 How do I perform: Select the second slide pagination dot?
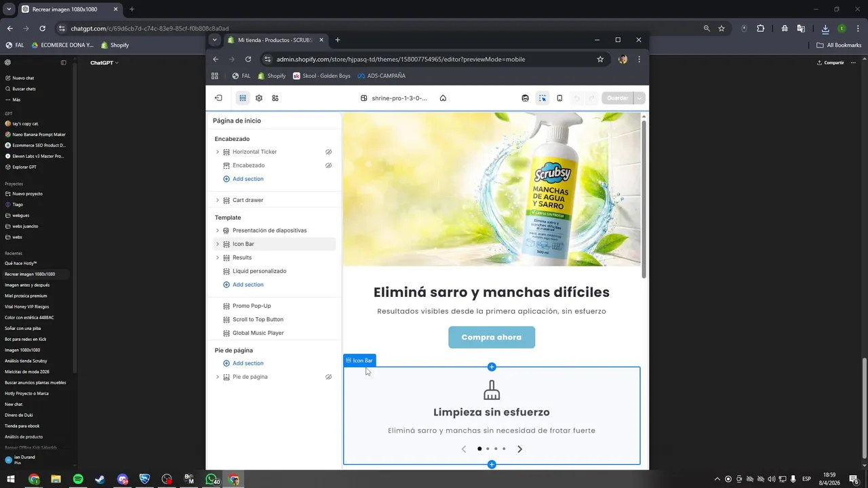(488, 449)
